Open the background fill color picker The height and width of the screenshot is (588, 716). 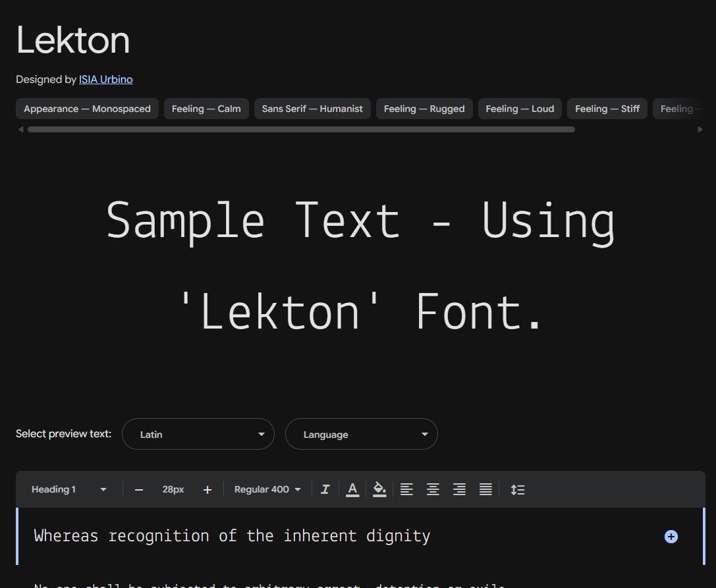pos(379,490)
